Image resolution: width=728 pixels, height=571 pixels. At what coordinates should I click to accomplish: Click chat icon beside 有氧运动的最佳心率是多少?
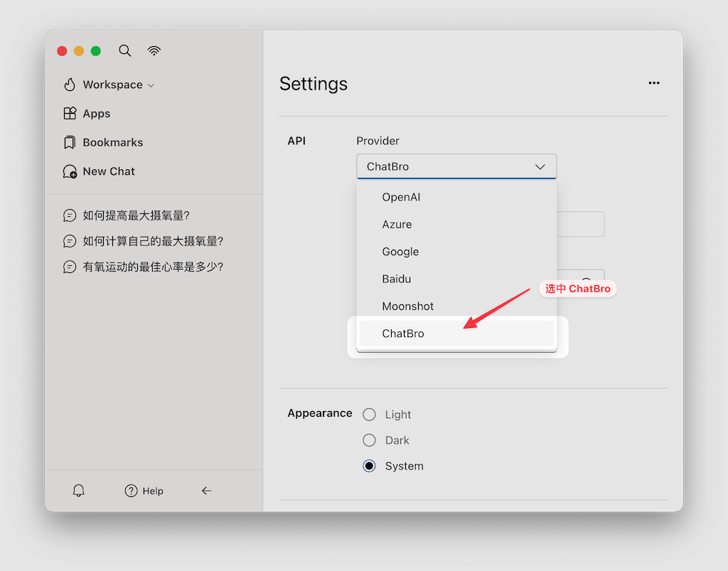tap(70, 267)
